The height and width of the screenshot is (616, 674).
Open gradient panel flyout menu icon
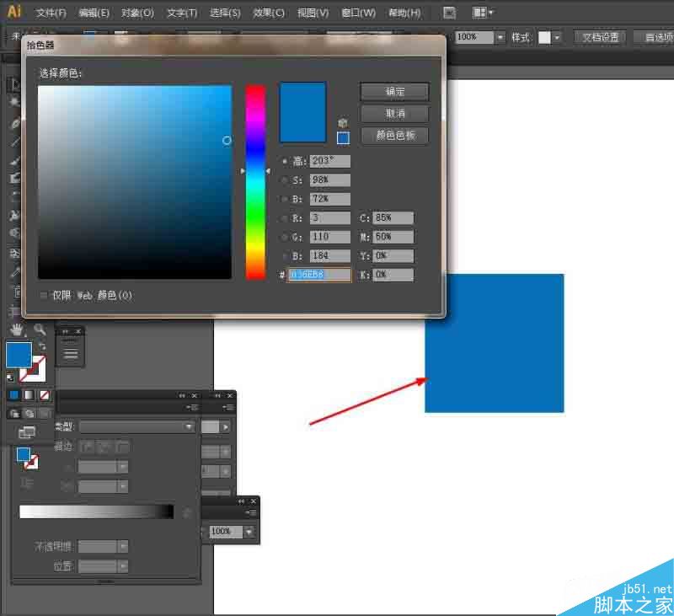pos(194,407)
